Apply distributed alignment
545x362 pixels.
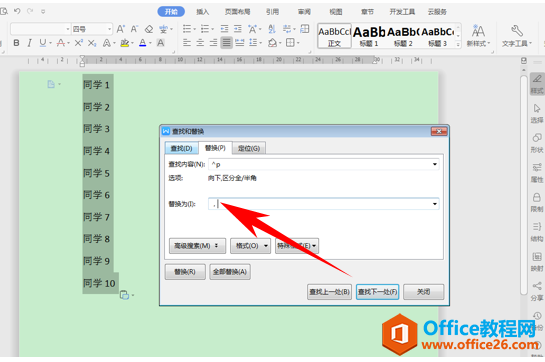240,43
